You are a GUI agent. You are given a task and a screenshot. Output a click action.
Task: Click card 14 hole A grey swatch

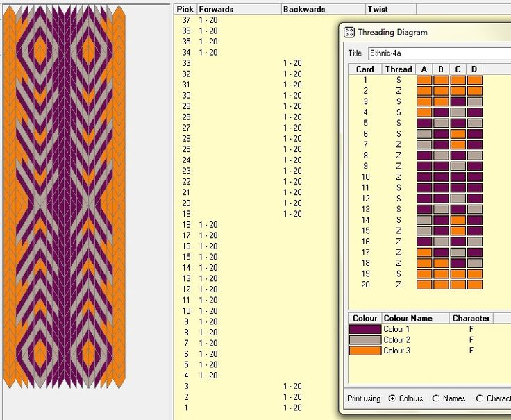coord(424,220)
